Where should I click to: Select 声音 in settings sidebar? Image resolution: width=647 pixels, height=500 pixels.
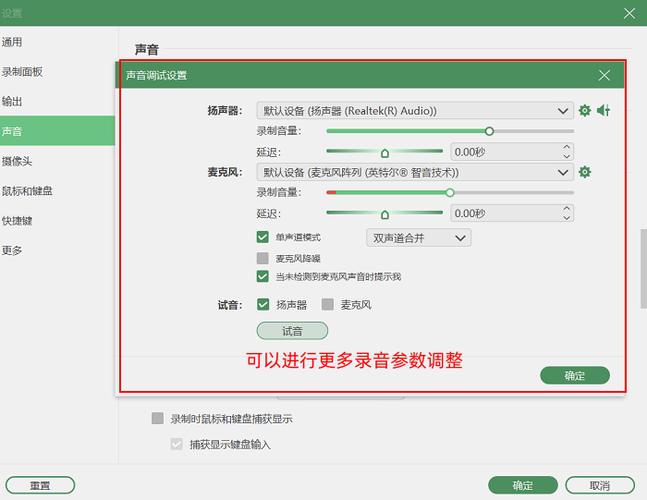57,131
